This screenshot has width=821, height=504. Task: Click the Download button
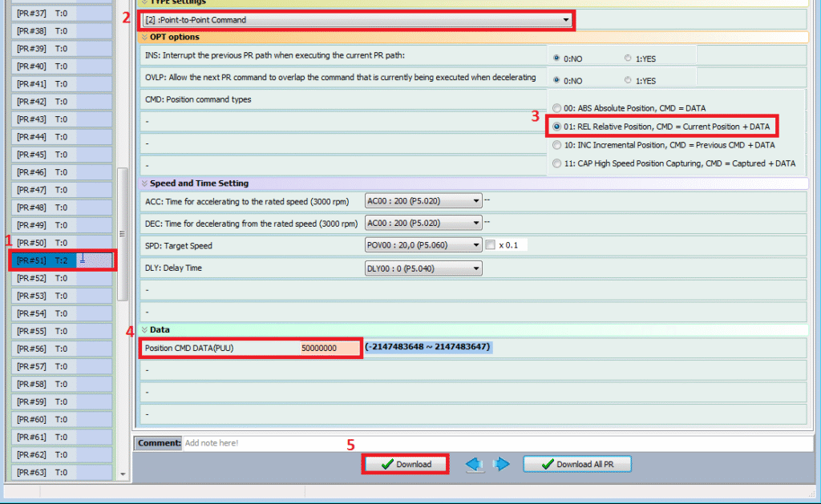pyautogui.click(x=406, y=465)
